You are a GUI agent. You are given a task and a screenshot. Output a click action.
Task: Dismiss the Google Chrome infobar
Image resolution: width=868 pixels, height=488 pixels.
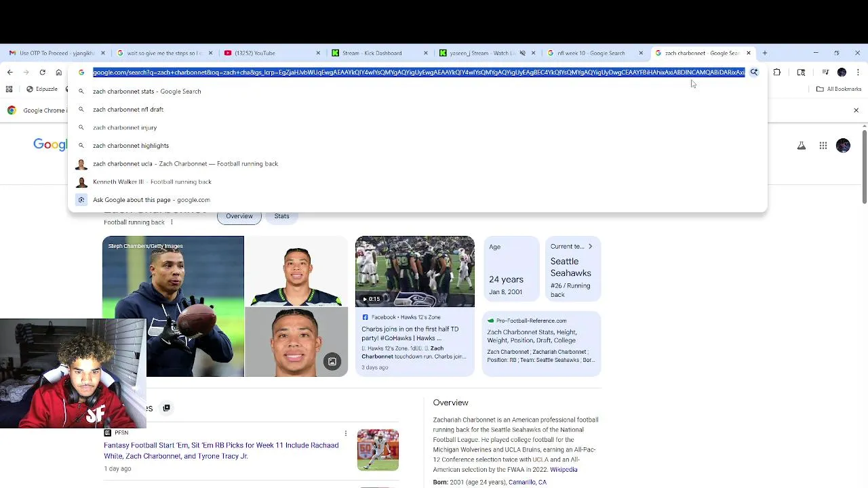[856, 110]
